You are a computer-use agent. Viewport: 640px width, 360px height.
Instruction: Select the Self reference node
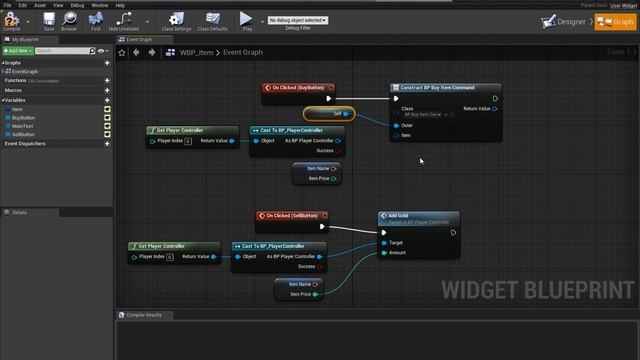coord(329,114)
